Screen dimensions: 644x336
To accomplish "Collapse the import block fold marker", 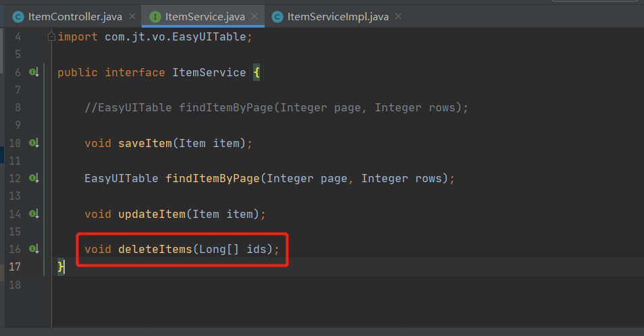I will [x=51, y=36].
